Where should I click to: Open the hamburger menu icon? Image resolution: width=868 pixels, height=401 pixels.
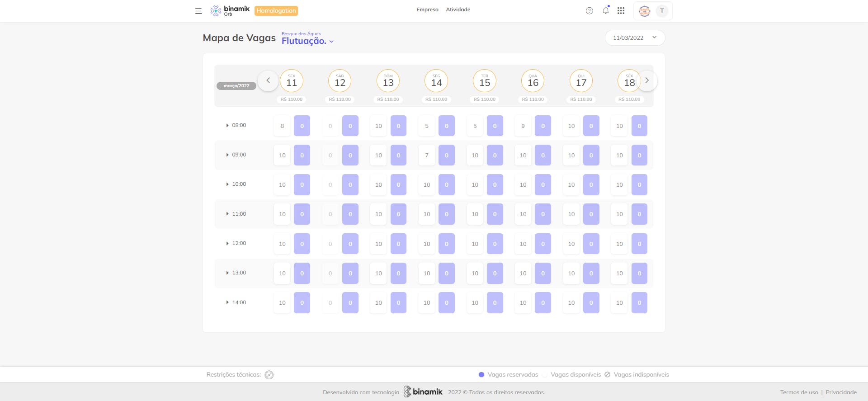[x=198, y=11]
